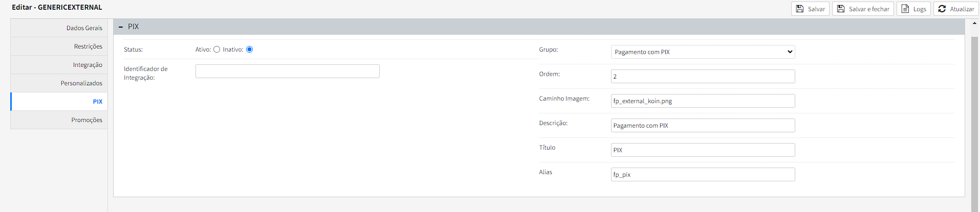Click the Identificador de Integração field
Screen dimensions: 980x212
coord(287,71)
